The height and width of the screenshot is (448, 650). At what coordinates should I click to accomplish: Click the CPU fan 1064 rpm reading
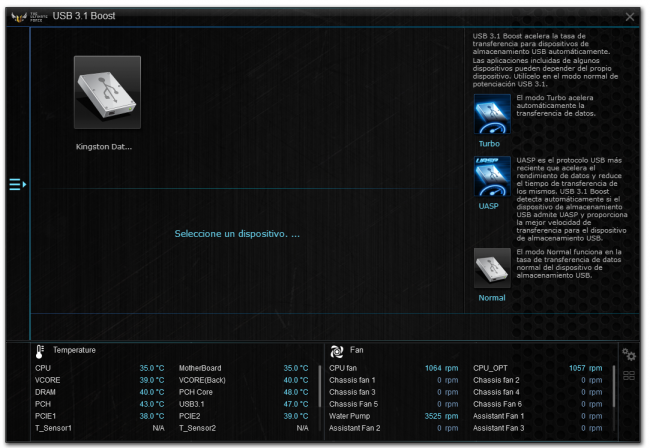(x=441, y=368)
